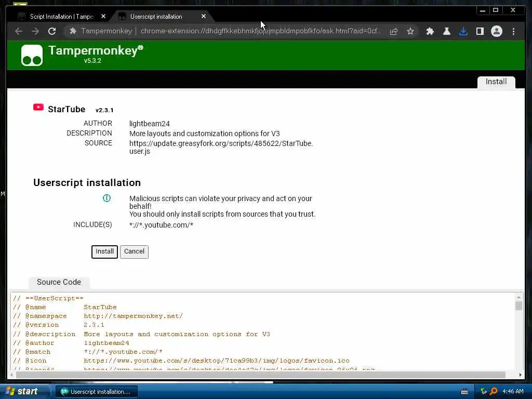Click the info icon beside malicious scripts warning
Viewport: 532px width, 399px height.
coord(107,198)
